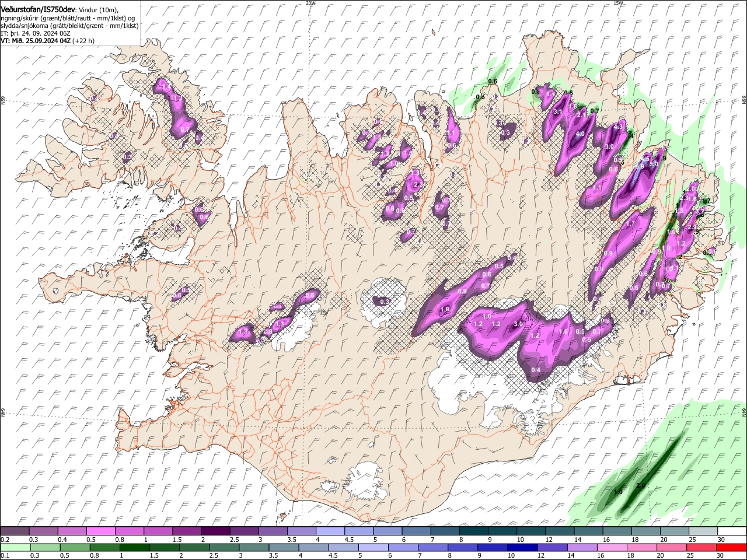The height and width of the screenshot is (560, 747).
Task: Click the 1.6 value above Vatnajökull glacier
Action: (x=564, y=331)
